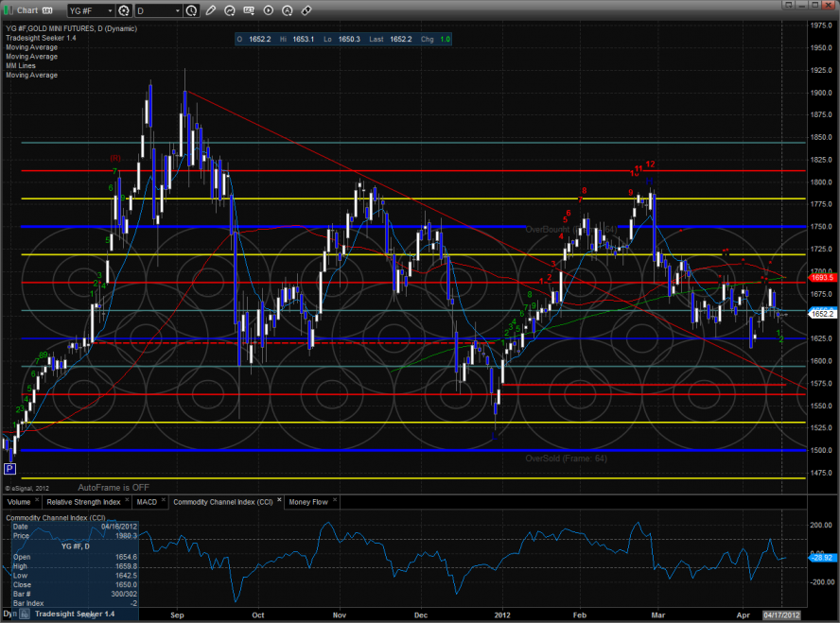Image resolution: width=840 pixels, height=623 pixels.
Task: Click the play replay icon
Action: coord(269,11)
